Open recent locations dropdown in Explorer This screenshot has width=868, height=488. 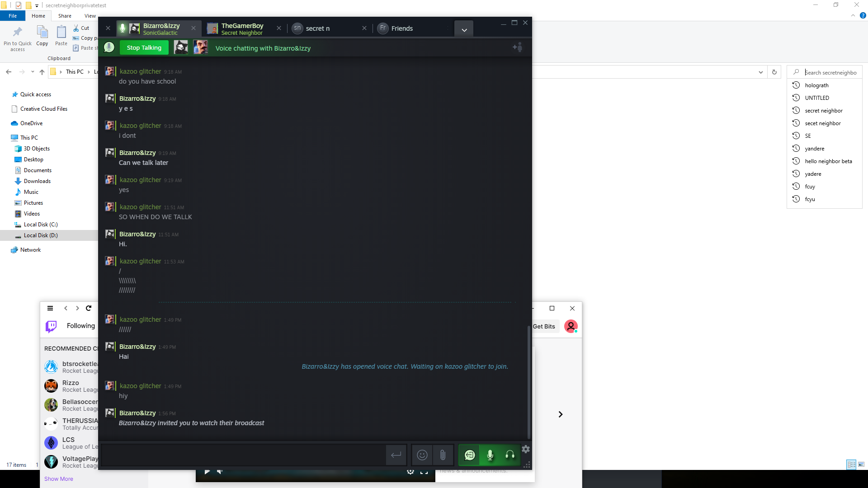click(x=33, y=72)
